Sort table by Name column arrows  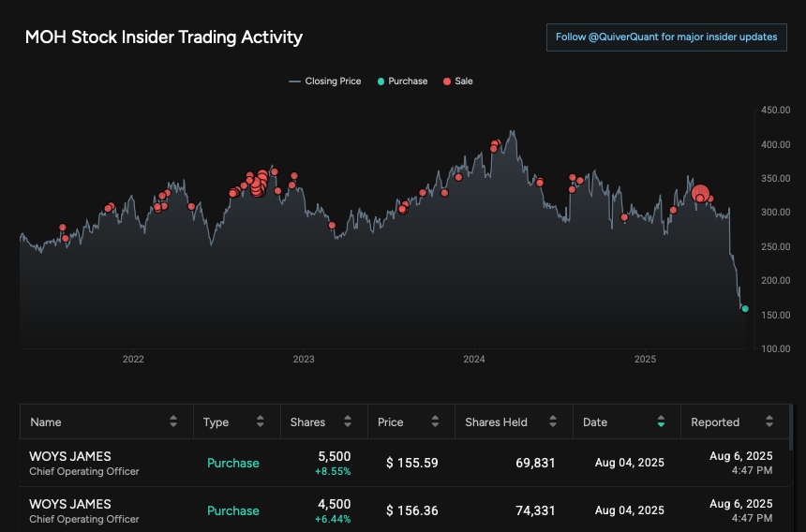coord(173,421)
